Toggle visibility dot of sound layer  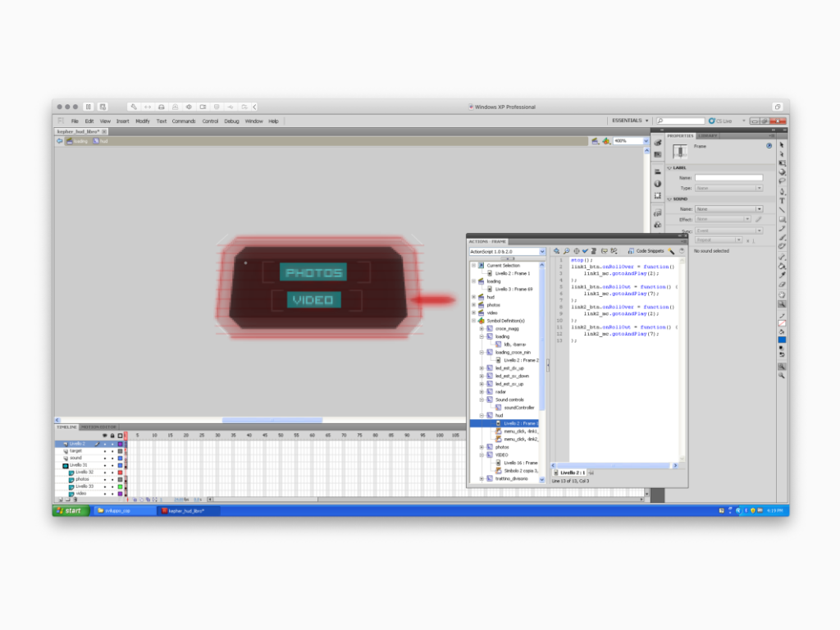pos(105,458)
